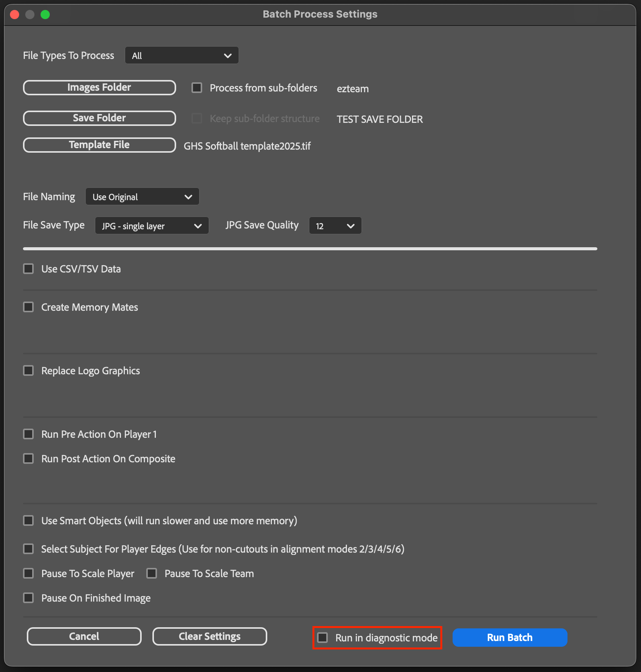The image size is (641, 672).
Task: Open the File Types To Process dropdown
Action: [x=182, y=55]
